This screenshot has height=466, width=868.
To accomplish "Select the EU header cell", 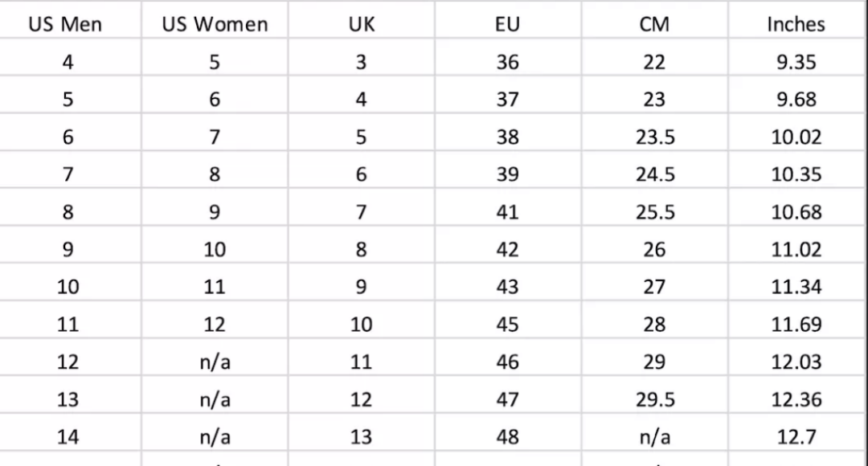I will 507,24.
